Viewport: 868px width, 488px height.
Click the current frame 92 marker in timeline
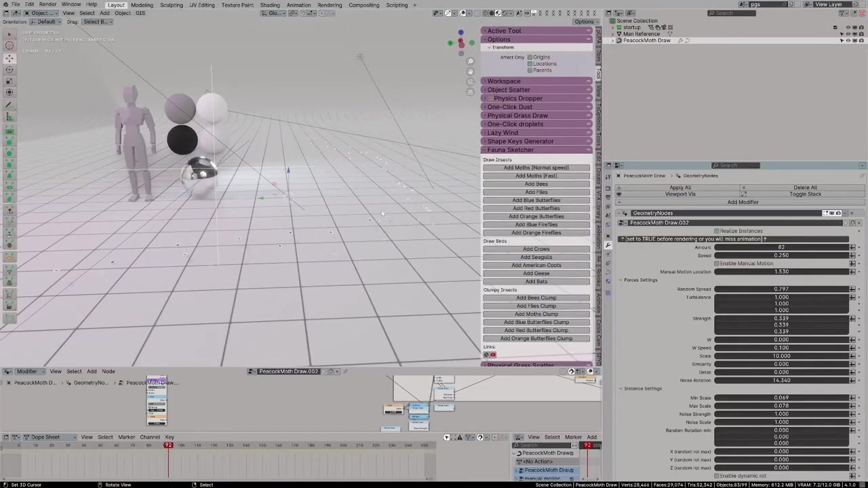(169, 445)
